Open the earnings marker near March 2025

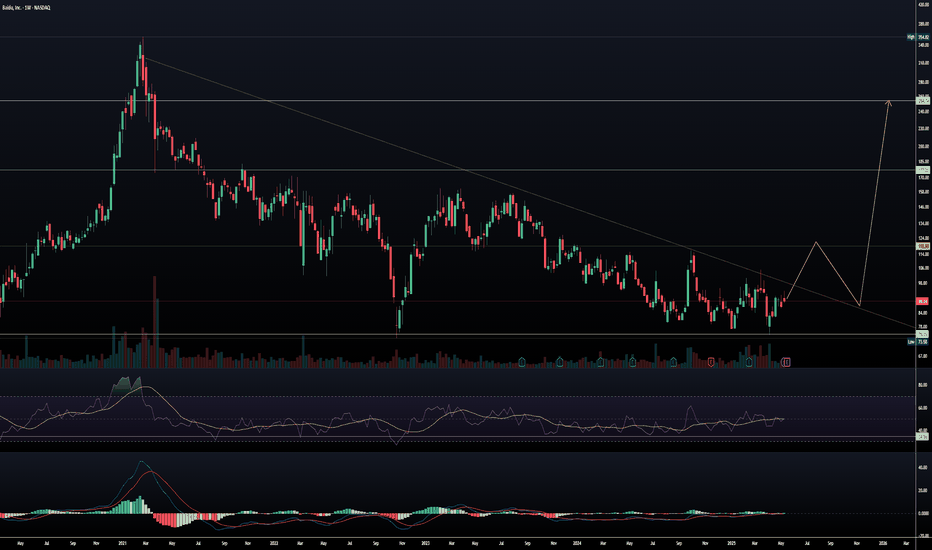tap(749, 362)
